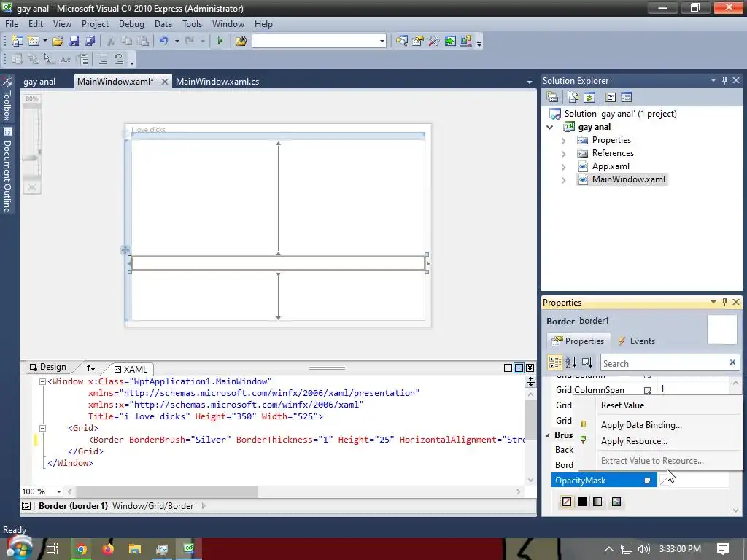
Task: Open Properties Window from the main toolbar icon
Action: pos(418,41)
